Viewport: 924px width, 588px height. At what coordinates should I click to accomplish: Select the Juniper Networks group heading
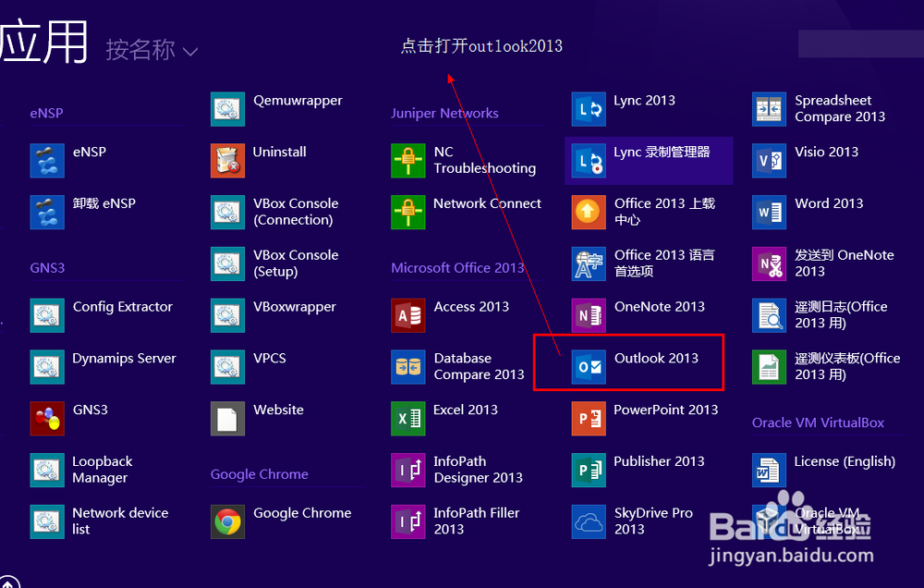(445, 113)
